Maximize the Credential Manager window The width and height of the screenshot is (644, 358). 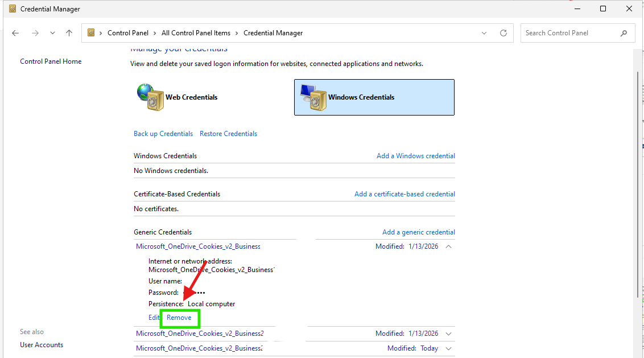603,9
